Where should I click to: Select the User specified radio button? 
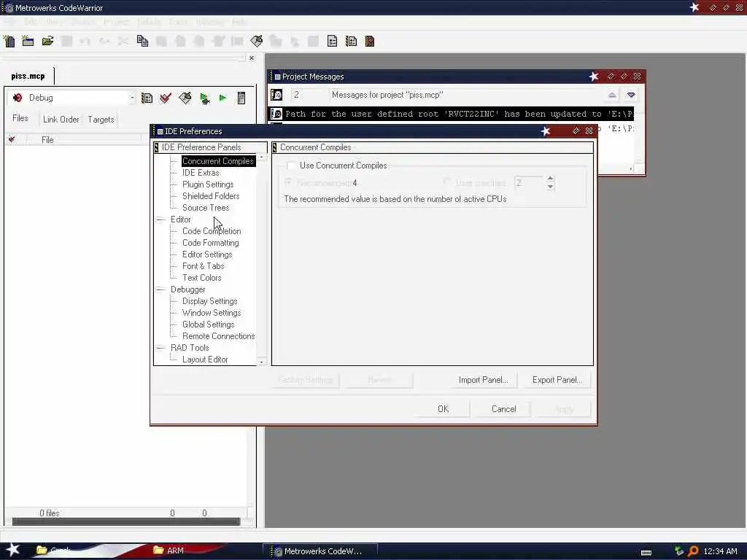(447, 182)
